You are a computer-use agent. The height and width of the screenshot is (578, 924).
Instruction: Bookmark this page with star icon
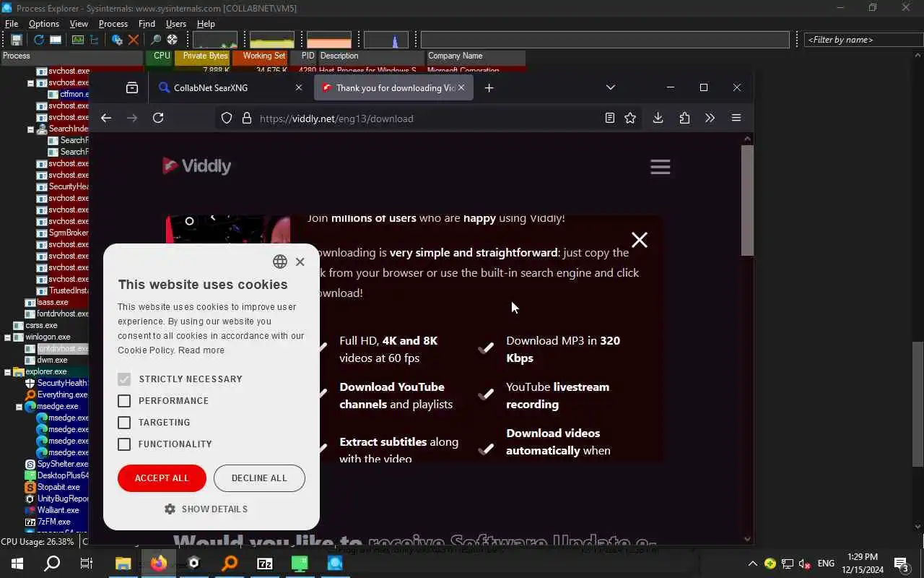(x=630, y=118)
